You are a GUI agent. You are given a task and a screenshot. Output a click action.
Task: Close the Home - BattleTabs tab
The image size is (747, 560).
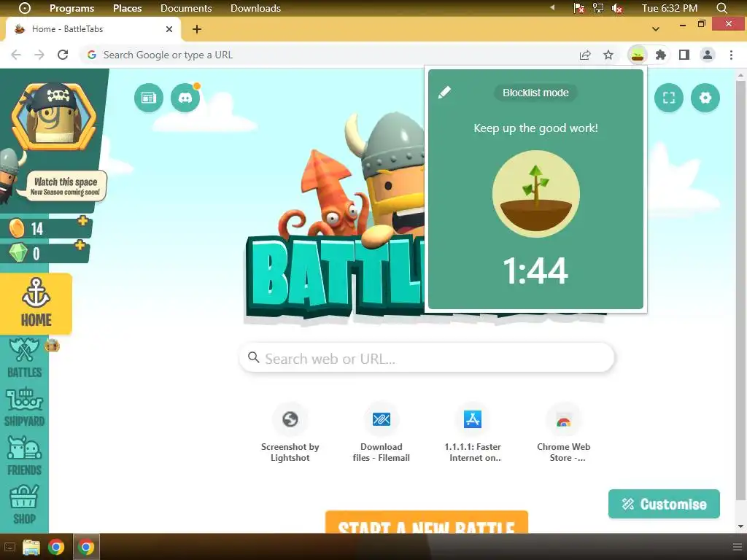click(169, 29)
